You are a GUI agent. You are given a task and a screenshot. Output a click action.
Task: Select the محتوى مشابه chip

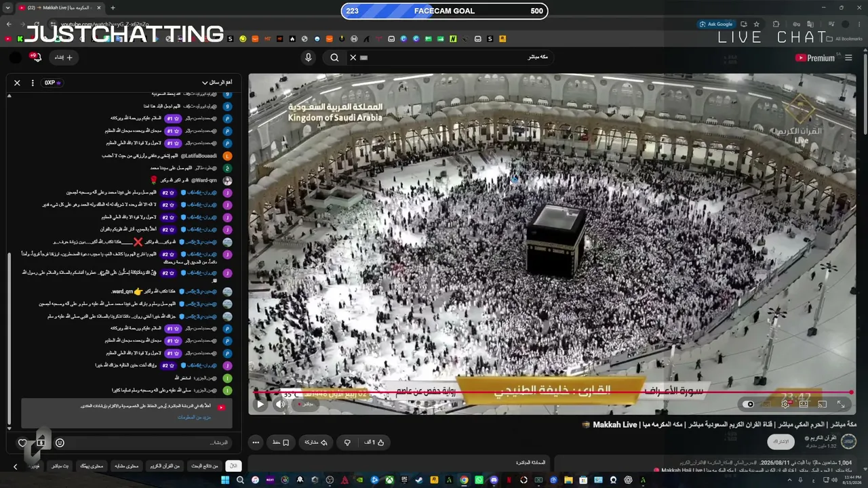(x=127, y=466)
